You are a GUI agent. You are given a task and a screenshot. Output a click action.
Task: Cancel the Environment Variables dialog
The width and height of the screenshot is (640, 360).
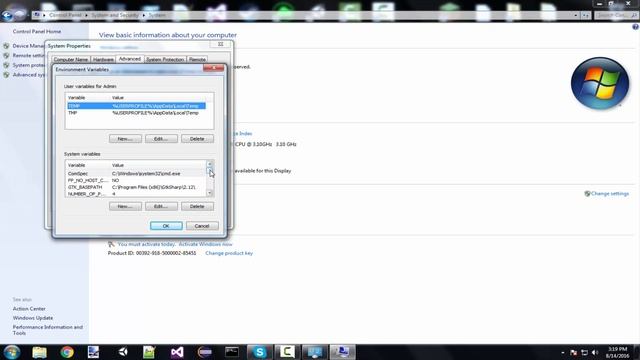(x=202, y=226)
